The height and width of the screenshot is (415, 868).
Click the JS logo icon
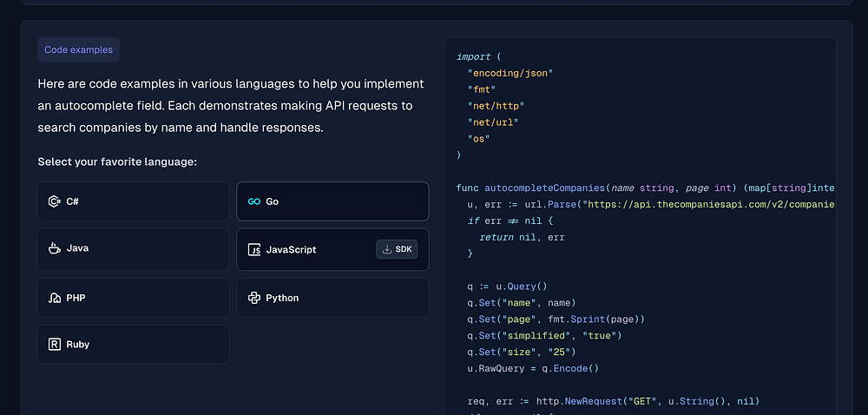pos(254,250)
